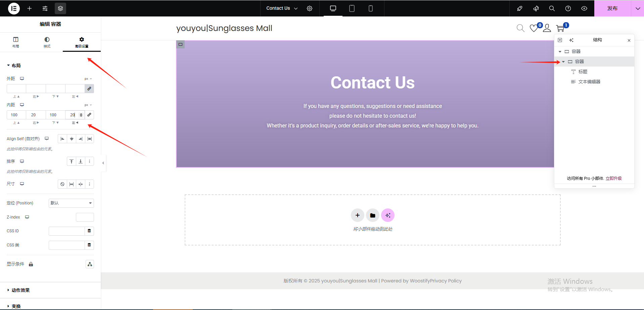Switch to the 布局 tab

point(16,42)
